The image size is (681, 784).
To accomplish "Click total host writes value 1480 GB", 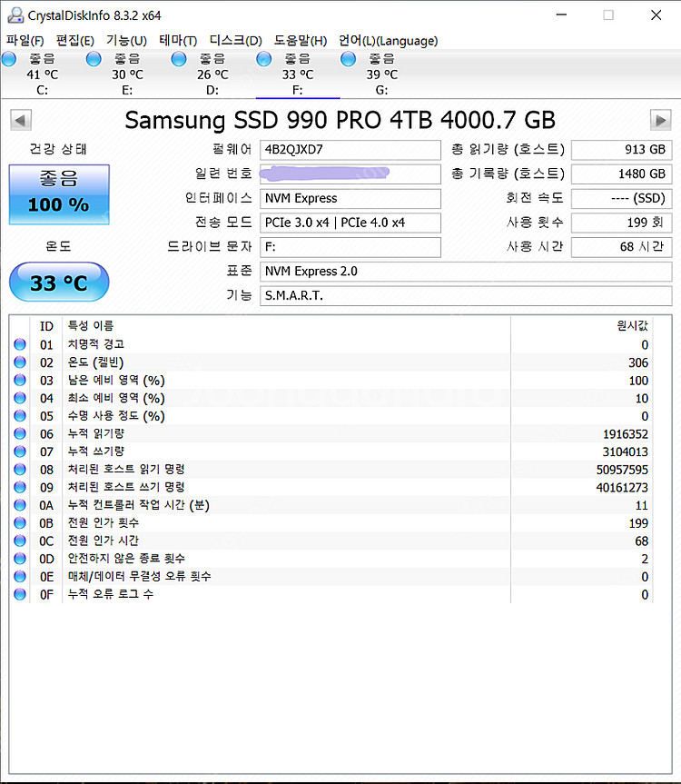I will tap(622, 174).
